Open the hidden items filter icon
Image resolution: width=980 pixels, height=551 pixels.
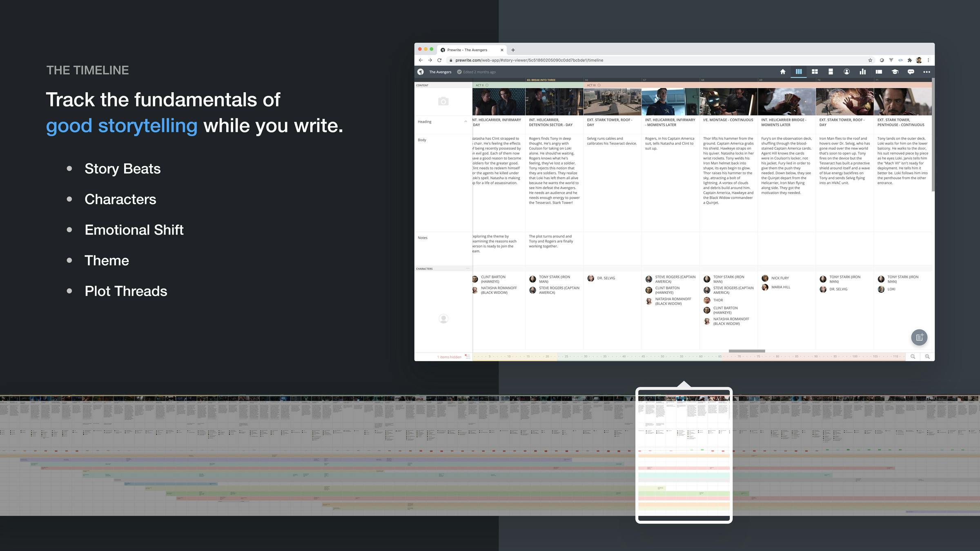point(467,357)
